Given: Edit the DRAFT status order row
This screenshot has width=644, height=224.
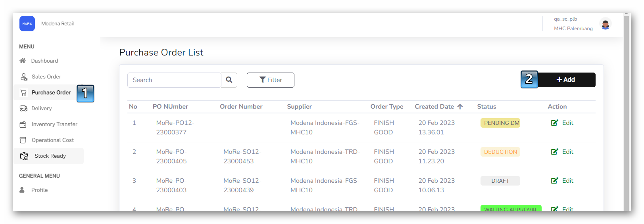Looking at the screenshot, I should [x=562, y=181].
